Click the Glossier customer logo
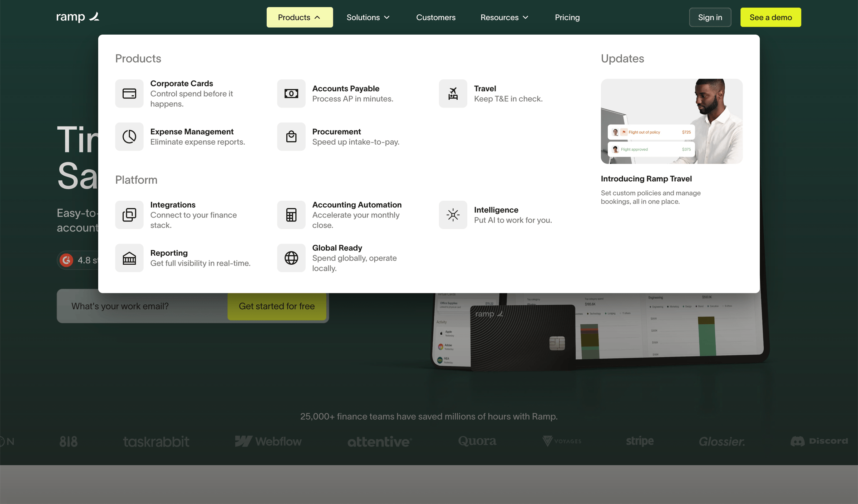The image size is (858, 504). [722, 442]
